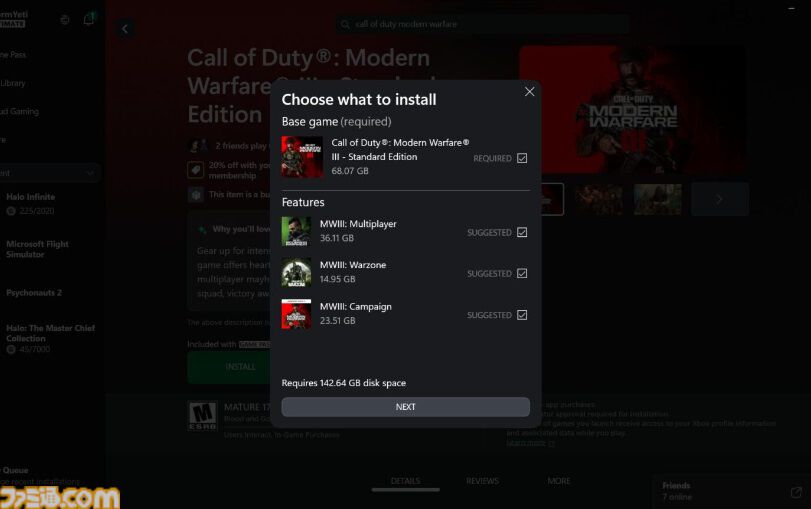Image resolution: width=811 pixels, height=509 pixels.
Task: Switch to the MORE tab
Action: (559, 481)
